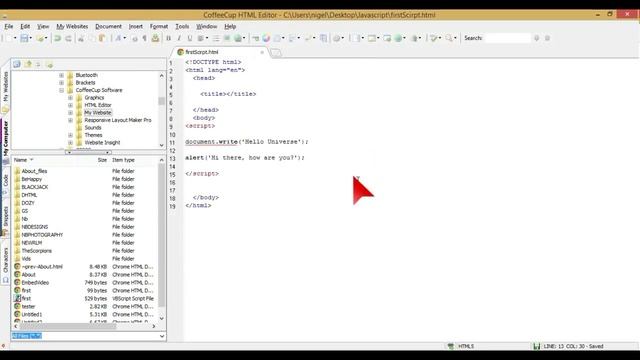
Task: Go up one folder in file panel
Action: tap(28, 64)
